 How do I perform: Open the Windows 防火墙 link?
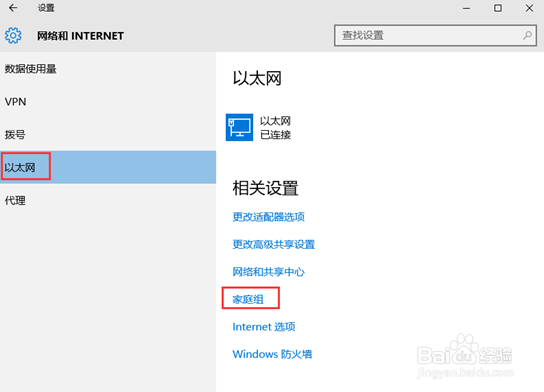[x=272, y=354]
